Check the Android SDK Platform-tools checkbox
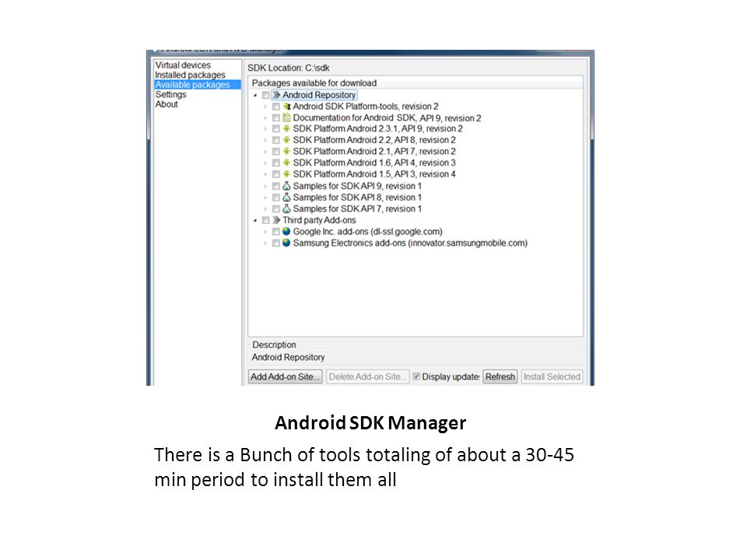Screen dimensions: 747x560 point(275,107)
